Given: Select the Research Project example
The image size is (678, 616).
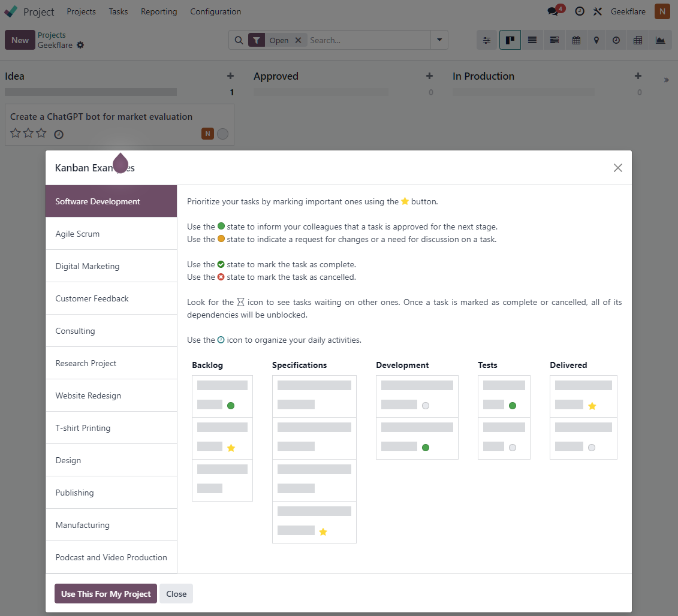Looking at the screenshot, I should point(111,364).
